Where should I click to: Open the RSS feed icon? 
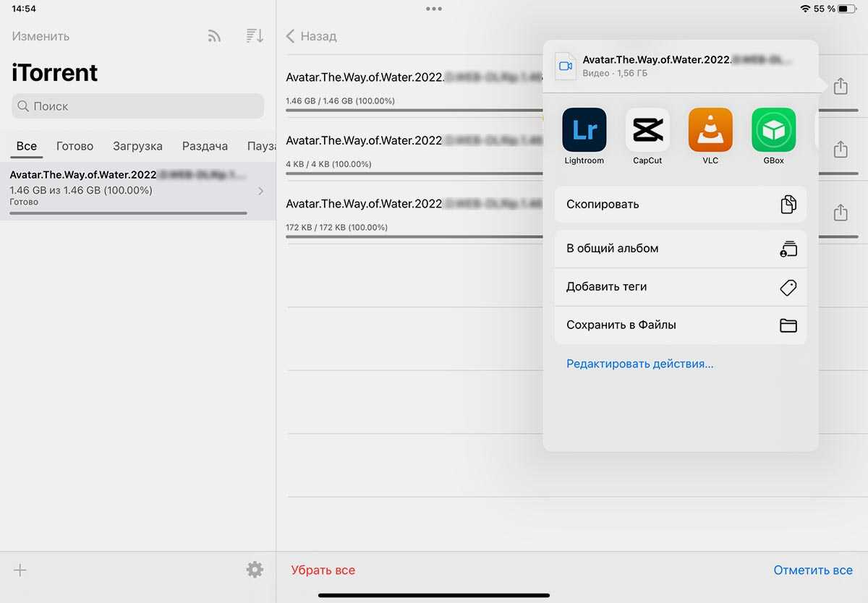coord(214,36)
